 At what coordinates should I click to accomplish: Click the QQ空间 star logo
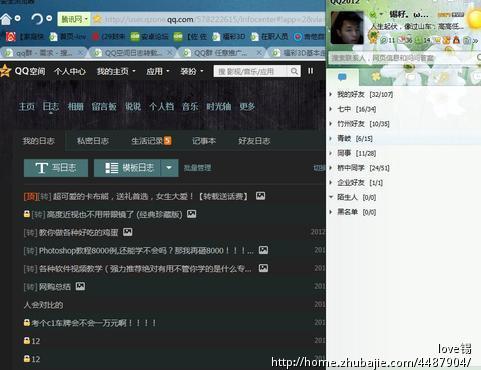[x=5, y=71]
